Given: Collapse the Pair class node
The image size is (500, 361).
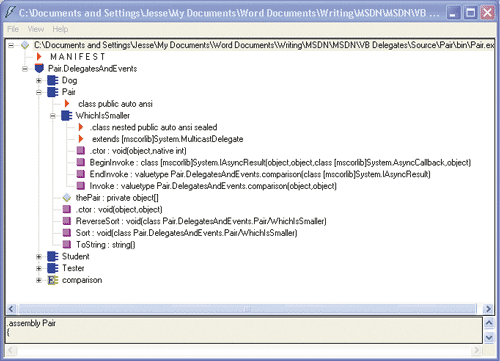Looking at the screenshot, I should 39,92.
